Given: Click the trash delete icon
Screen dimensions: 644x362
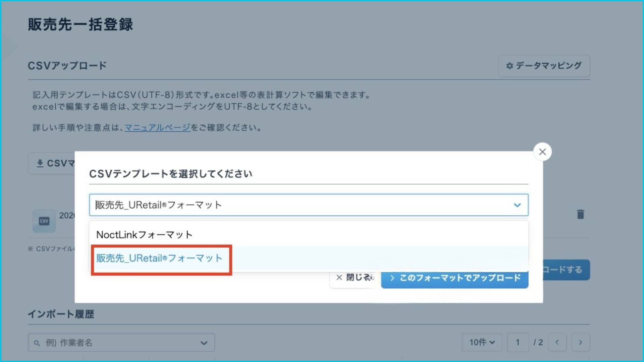Looking at the screenshot, I should tap(580, 214).
